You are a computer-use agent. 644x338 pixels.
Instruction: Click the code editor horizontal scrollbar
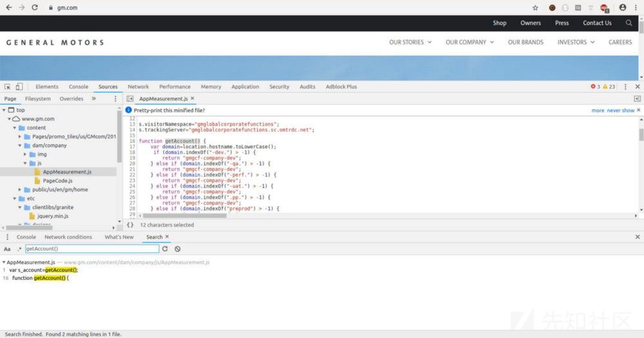184,216
